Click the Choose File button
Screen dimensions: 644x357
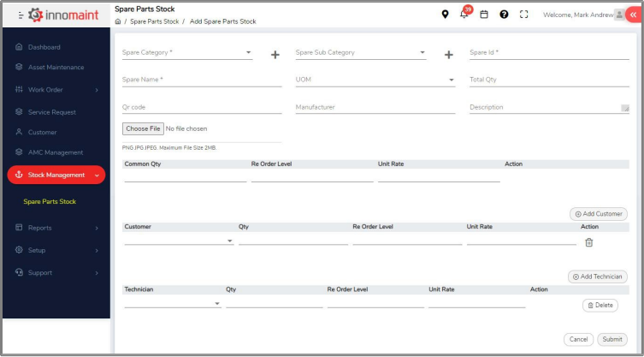[142, 128]
